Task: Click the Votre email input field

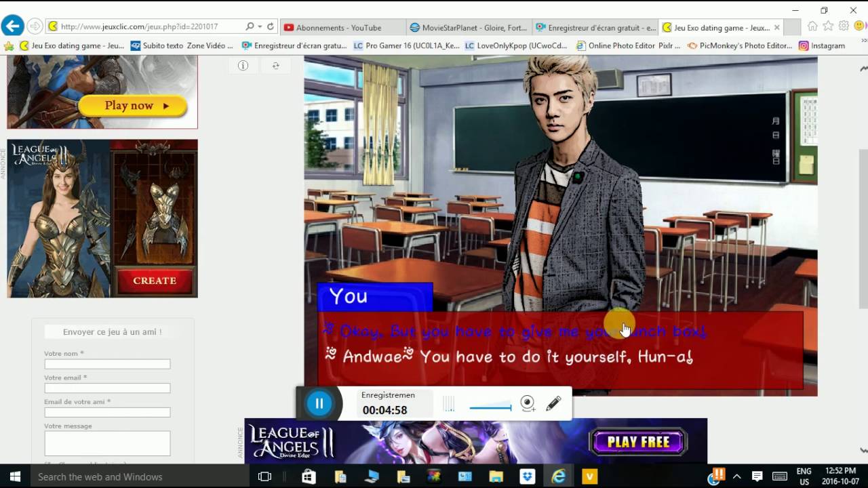Action: tap(107, 388)
